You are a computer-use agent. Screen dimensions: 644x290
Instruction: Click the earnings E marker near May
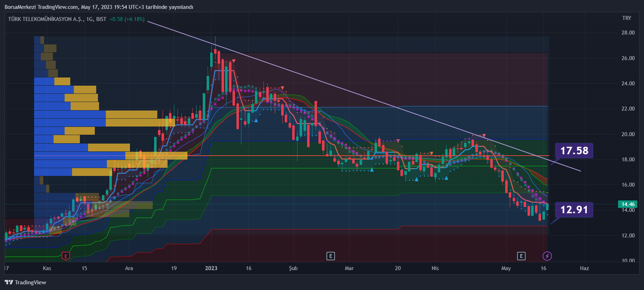[521, 256]
